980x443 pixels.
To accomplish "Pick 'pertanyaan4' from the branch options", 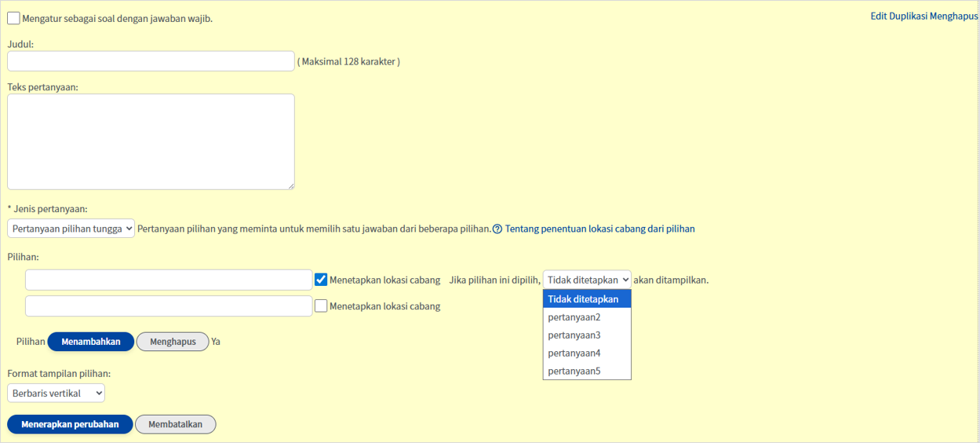I will 574,353.
